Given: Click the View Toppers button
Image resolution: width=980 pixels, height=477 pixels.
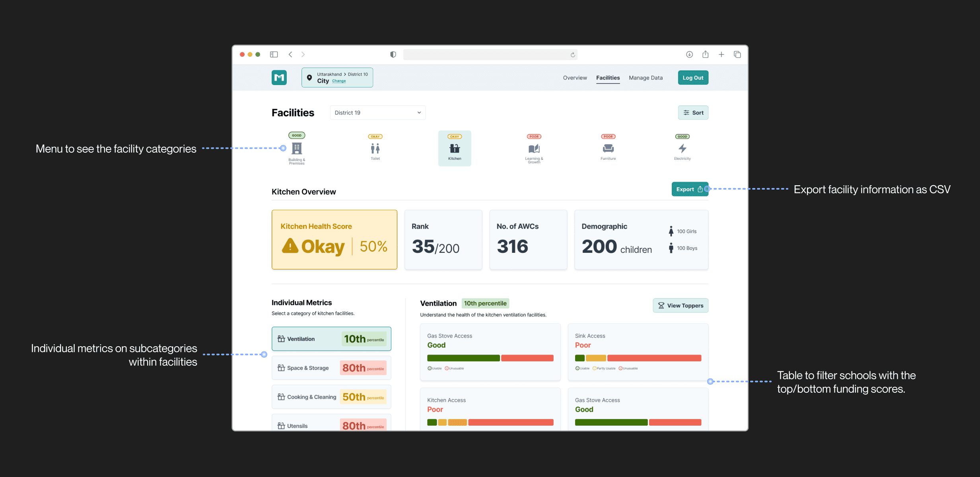Looking at the screenshot, I should pyautogui.click(x=680, y=305).
